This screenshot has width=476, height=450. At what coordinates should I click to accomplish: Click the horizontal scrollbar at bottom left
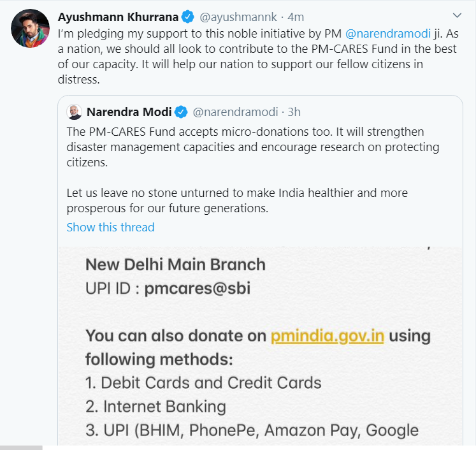[21, 447]
